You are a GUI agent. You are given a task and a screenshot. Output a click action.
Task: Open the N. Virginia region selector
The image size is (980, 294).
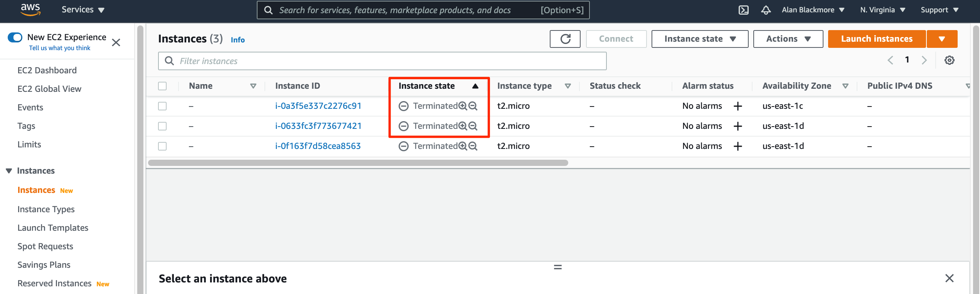[882, 10]
